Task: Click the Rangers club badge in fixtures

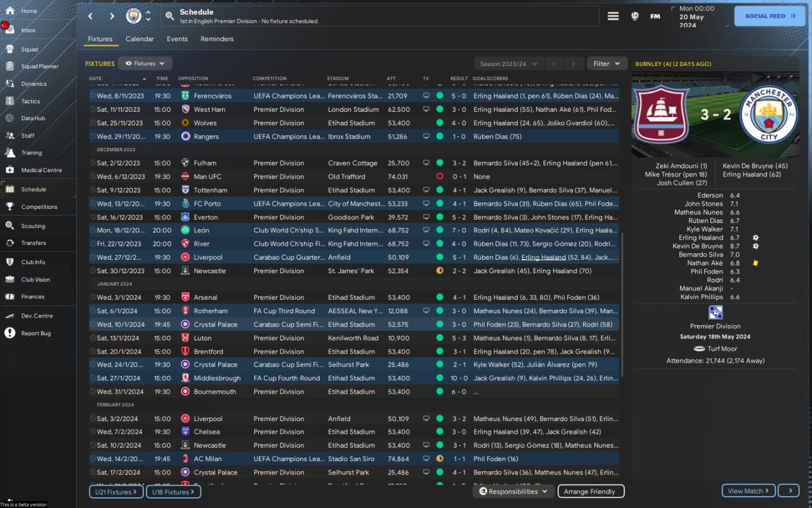Action: 185,137
